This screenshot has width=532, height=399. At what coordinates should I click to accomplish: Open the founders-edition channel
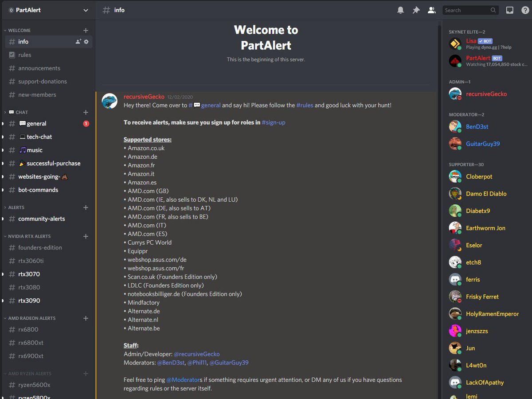tap(49, 248)
